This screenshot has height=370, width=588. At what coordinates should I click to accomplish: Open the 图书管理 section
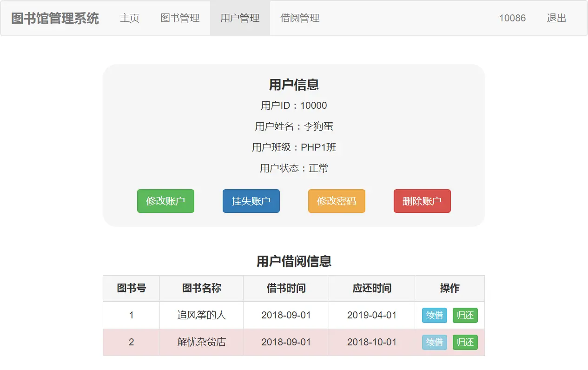[180, 19]
